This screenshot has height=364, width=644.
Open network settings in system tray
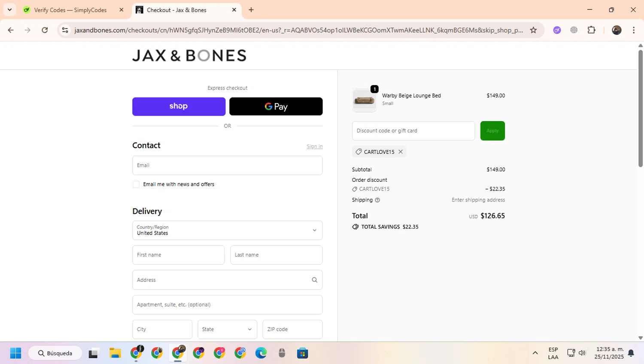[571, 353]
